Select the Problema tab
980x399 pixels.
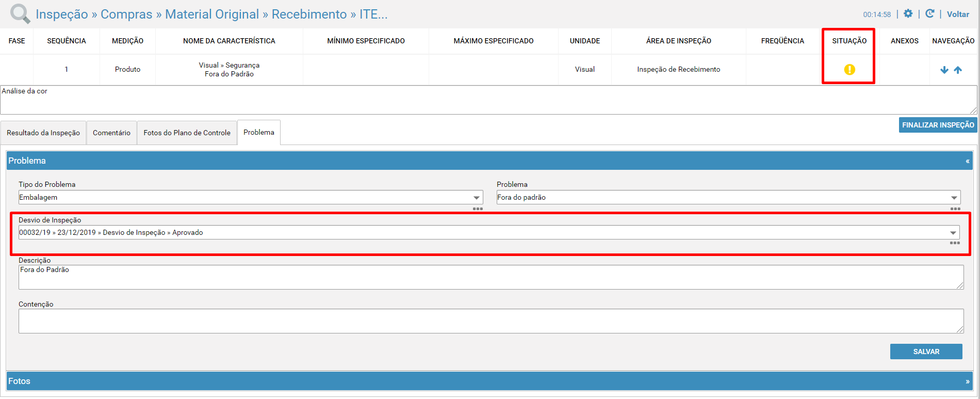point(259,132)
